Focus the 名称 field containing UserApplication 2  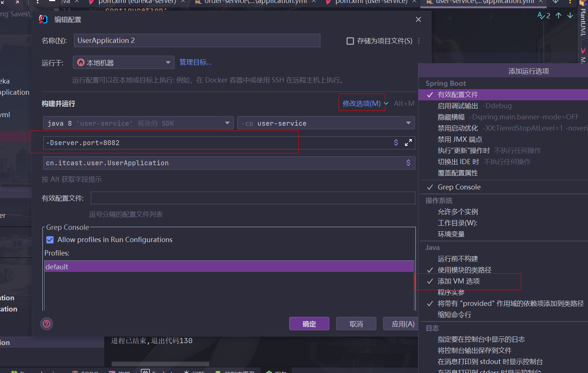[x=197, y=41]
